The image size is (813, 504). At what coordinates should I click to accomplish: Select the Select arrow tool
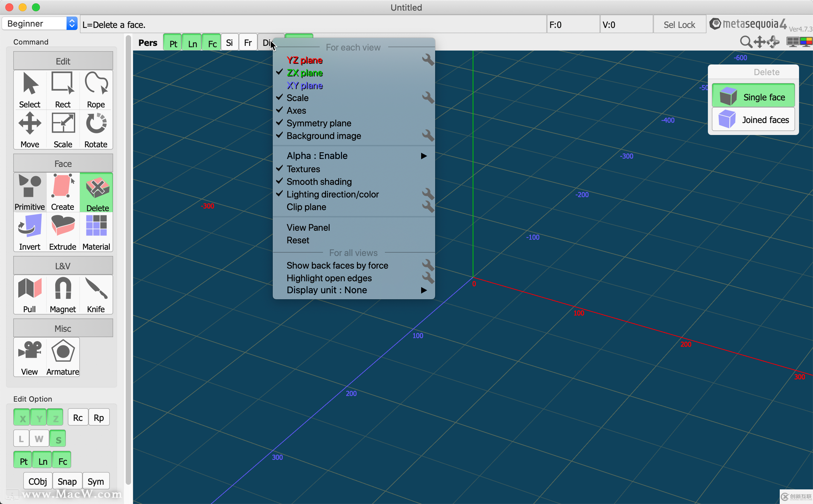click(30, 90)
